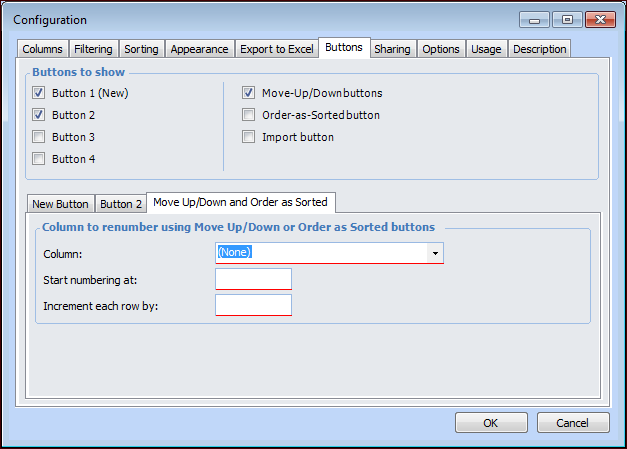The width and height of the screenshot is (627, 449).
Task: Open the Export to Excel tab
Action: pos(277,49)
